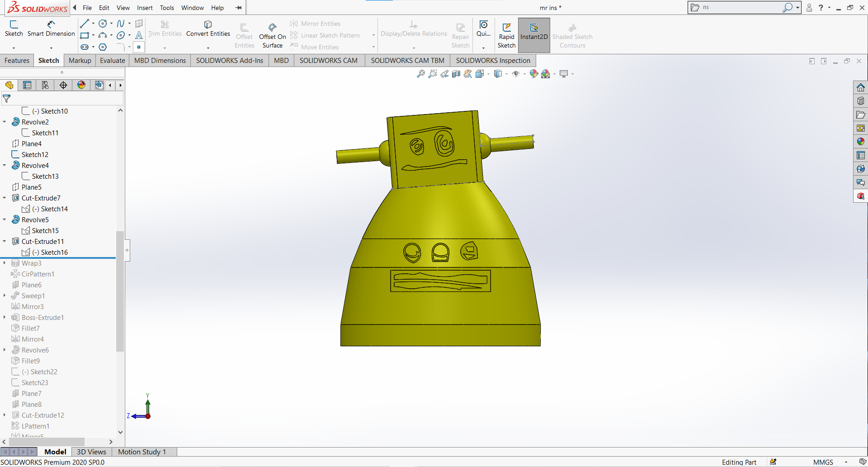Select Zoom to Fit in heads-up toolbar
Screen dimensions: 868x467
[421, 73]
